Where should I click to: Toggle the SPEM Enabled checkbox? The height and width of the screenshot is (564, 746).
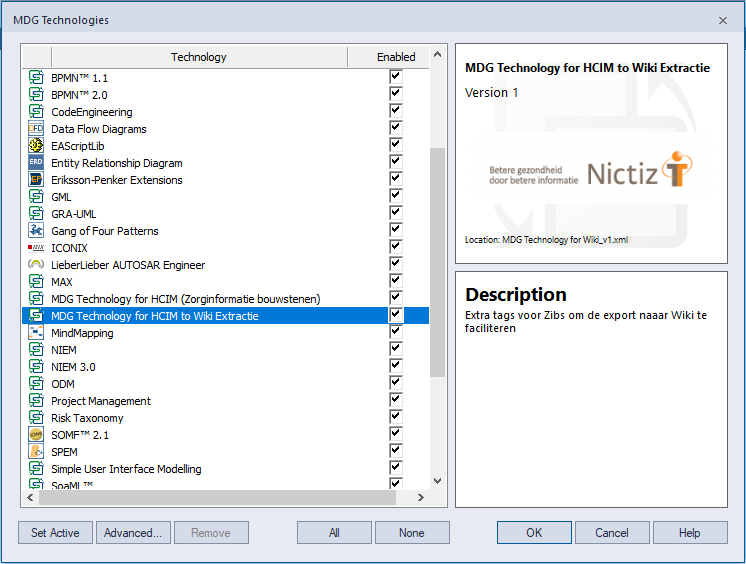pos(396,451)
